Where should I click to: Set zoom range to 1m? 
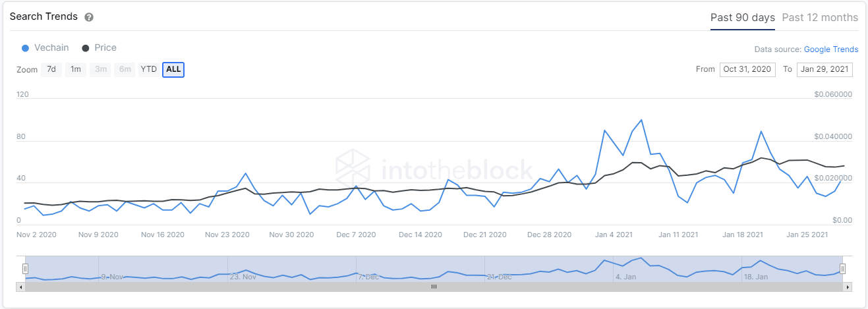tap(76, 69)
